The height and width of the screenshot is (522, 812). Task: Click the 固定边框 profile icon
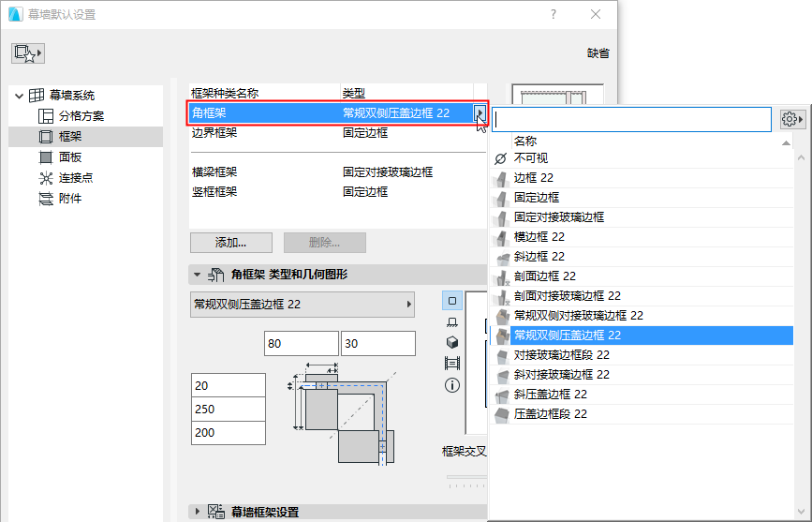click(x=501, y=199)
